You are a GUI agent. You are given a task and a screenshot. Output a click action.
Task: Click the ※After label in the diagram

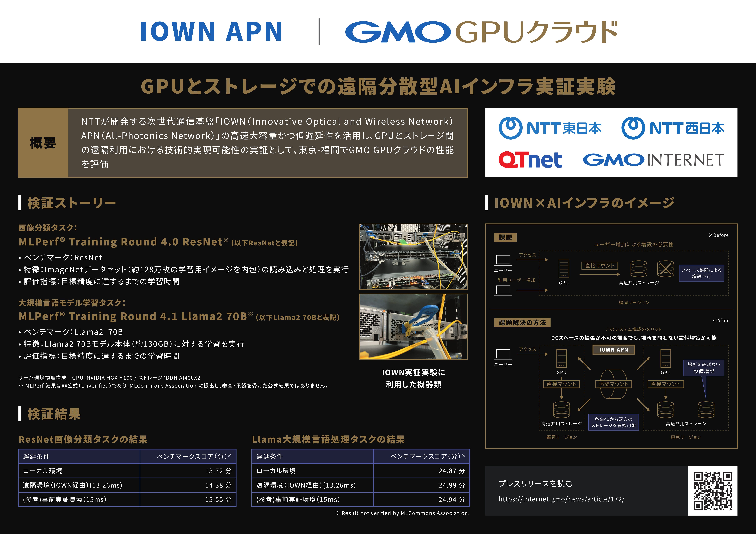(720, 321)
